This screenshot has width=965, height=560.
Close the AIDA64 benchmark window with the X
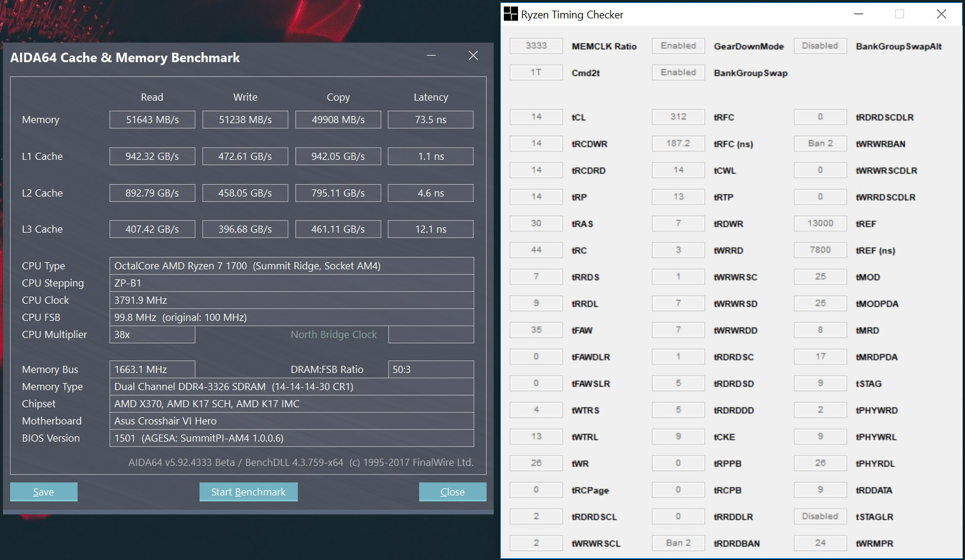pos(473,56)
